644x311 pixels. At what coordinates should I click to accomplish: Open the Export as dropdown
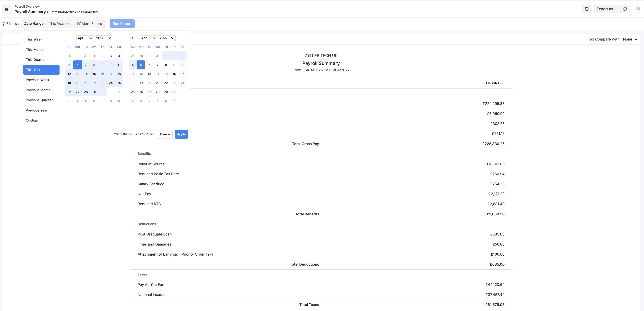point(606,9)
